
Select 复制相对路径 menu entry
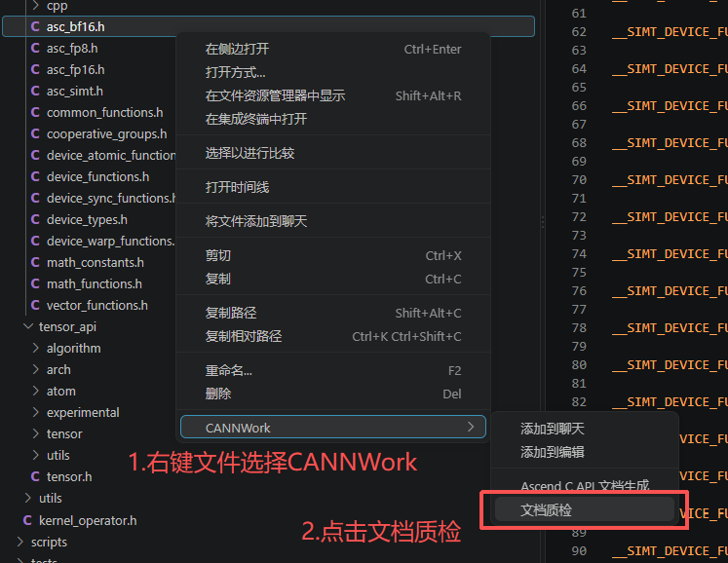click(333, 336)
